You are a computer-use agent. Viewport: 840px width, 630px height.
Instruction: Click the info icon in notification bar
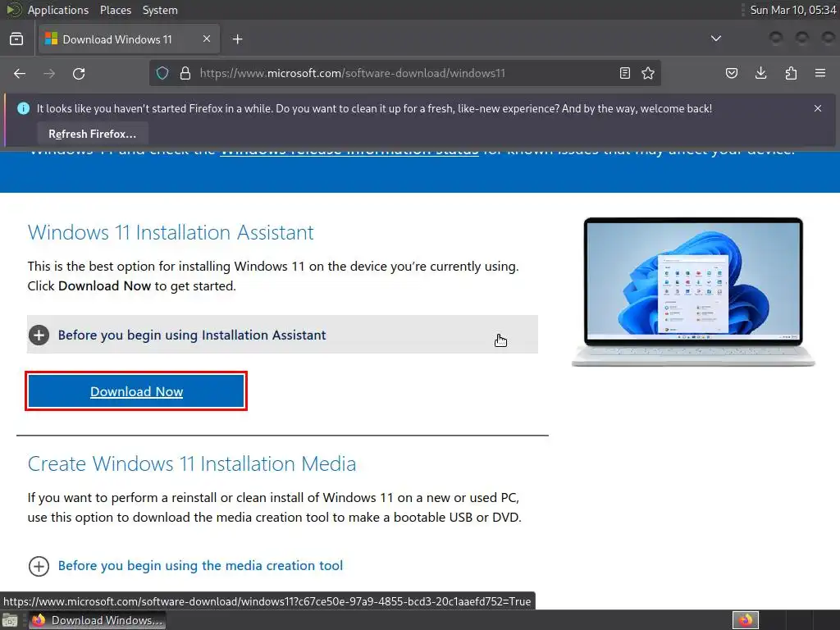coord(23,108)
